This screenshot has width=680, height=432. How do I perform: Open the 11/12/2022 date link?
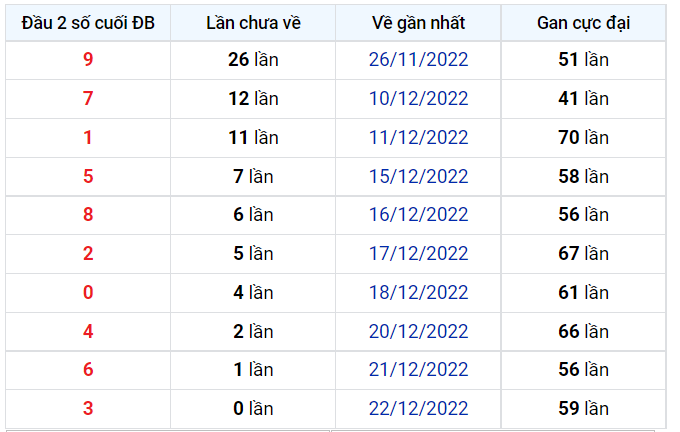(418, 138)
